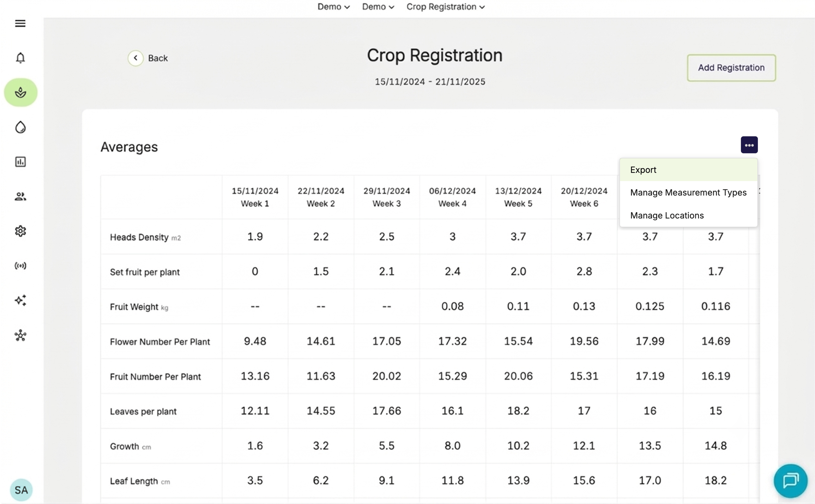Open the chat support bubble

click(790, 481)
